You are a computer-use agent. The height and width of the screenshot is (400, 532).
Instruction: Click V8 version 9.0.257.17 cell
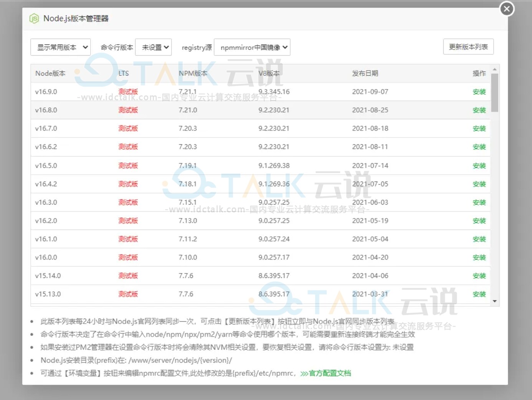274,258
